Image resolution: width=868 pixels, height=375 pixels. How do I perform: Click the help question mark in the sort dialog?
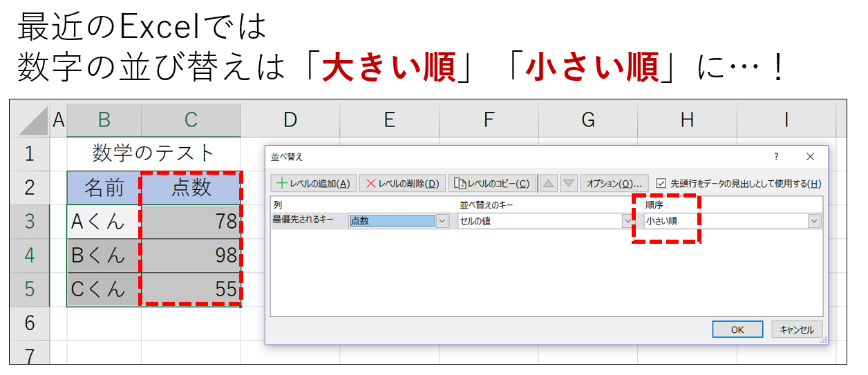(776, 157)
